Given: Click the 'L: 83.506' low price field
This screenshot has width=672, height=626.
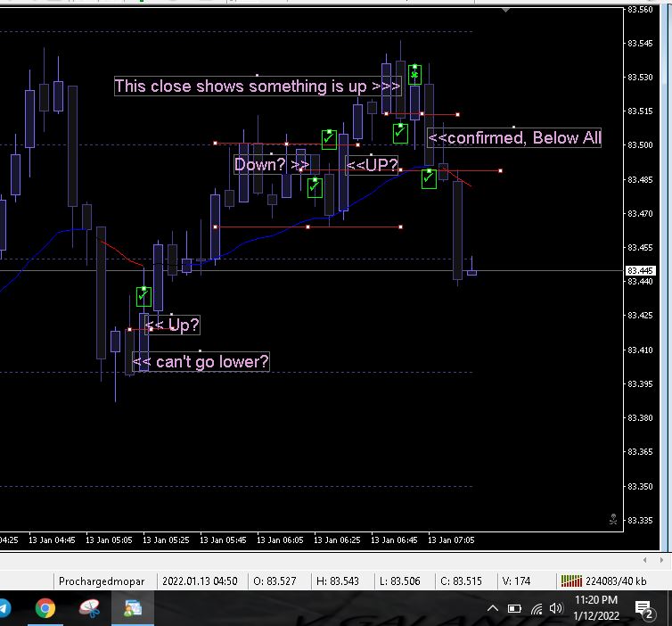Looking at the screenshot, I should [400, 581].
